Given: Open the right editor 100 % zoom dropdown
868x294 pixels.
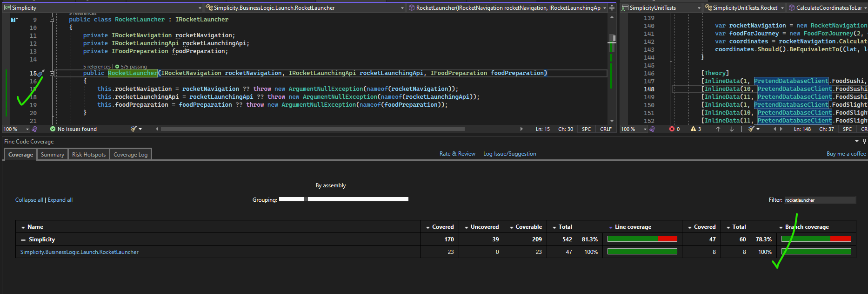Looking at the screenshot, I should 645,129.
